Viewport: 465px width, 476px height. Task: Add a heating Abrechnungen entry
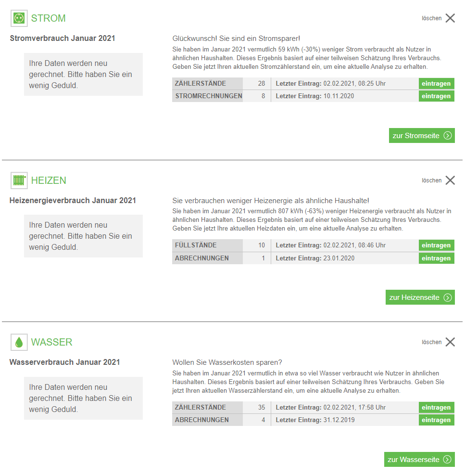tap(436, 258)
